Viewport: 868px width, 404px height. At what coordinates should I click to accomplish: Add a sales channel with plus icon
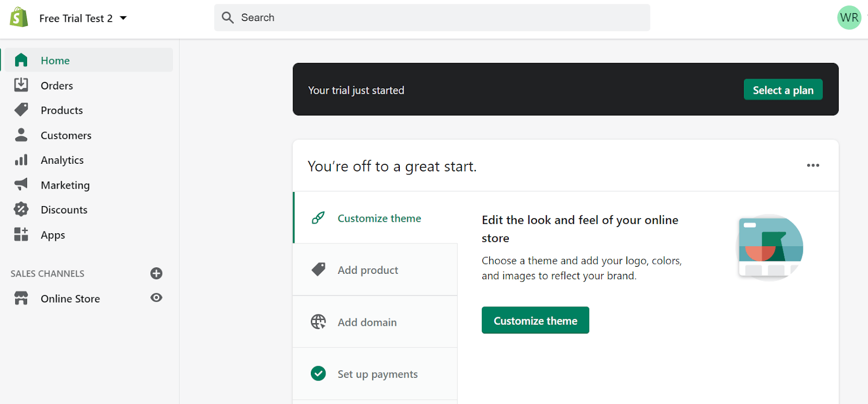pyautogui.click(x=156, y=273)
